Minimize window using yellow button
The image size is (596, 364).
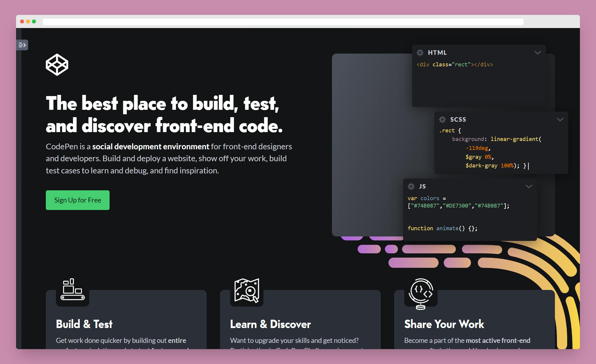tap(28, 22)
